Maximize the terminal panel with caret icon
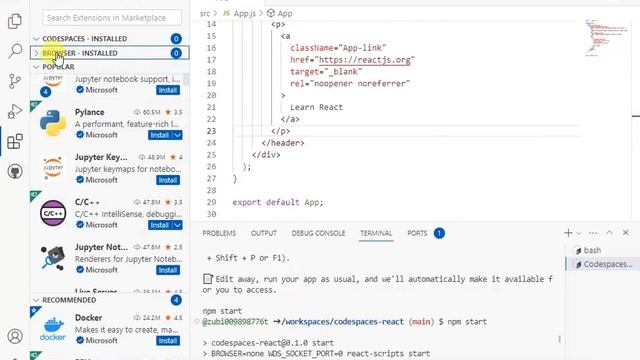Image resolution: width=640 pixels, height=360 pixels. (609, 233)
